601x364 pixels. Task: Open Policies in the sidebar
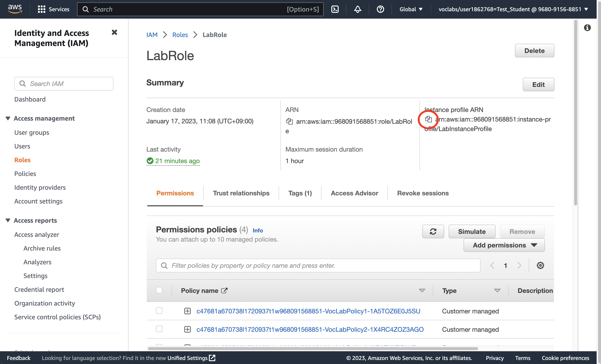click(25, 174)
